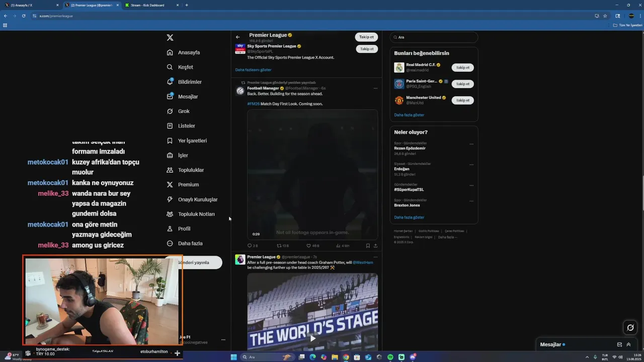Viewport: 644px width, 362px height.
Task: Click the @WestHam mention link
Action: pos(363,262)
